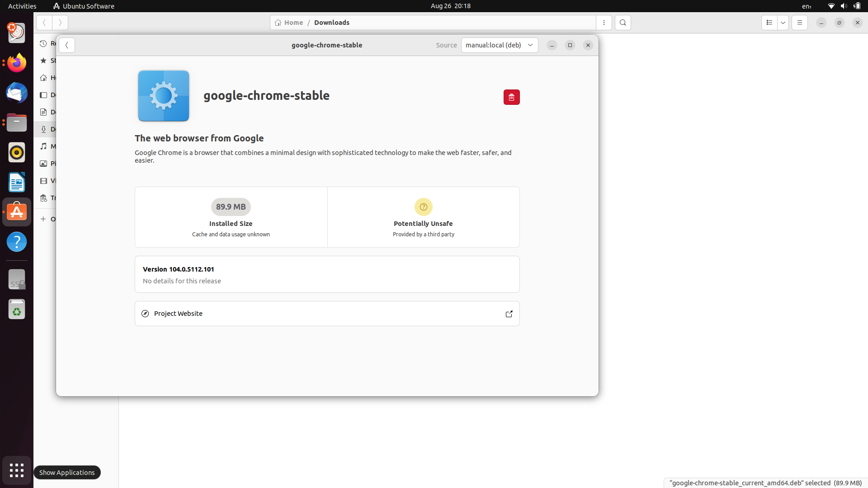
Task: Open the SSD drive icon in dock
Action: point(17,280)
